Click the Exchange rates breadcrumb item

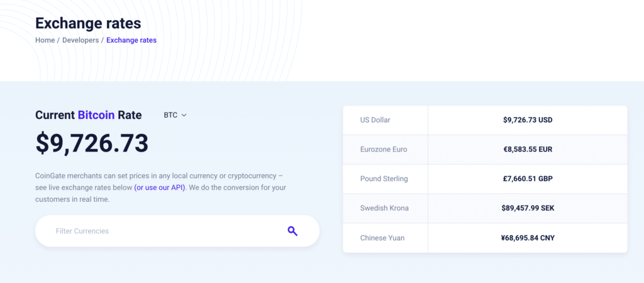[131, 40]
